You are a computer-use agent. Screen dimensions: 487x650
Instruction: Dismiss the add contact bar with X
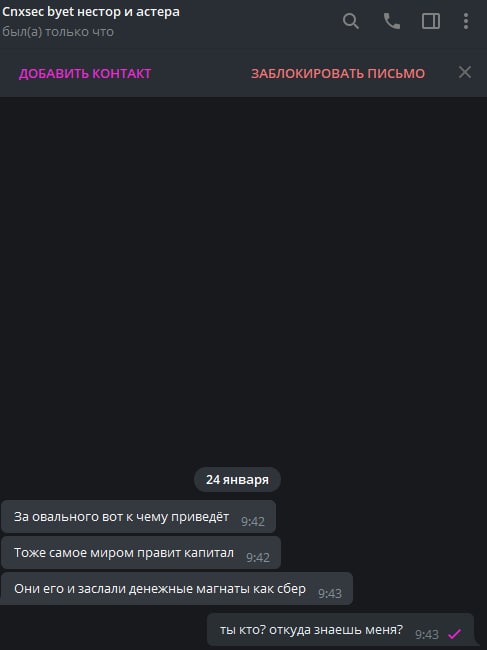coord(465,72)
